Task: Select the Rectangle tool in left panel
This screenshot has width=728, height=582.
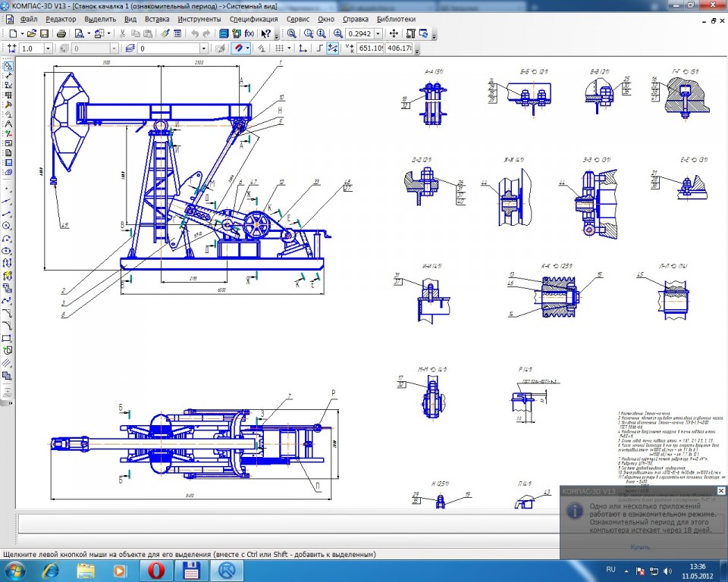Action: pos(7,338)
